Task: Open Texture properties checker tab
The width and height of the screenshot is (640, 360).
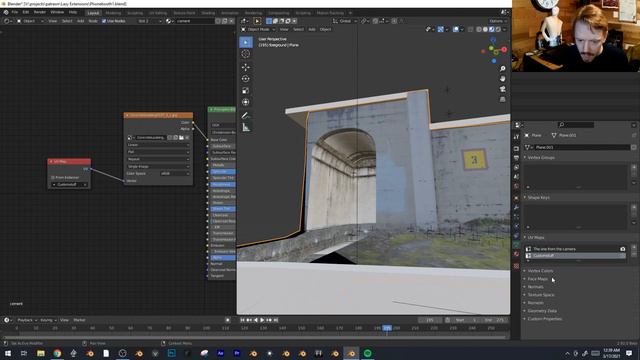Action: click(x=516, y=266)
